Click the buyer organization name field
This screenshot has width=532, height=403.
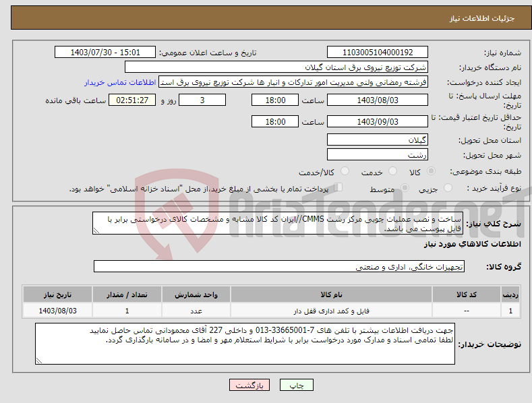point(276,67)
